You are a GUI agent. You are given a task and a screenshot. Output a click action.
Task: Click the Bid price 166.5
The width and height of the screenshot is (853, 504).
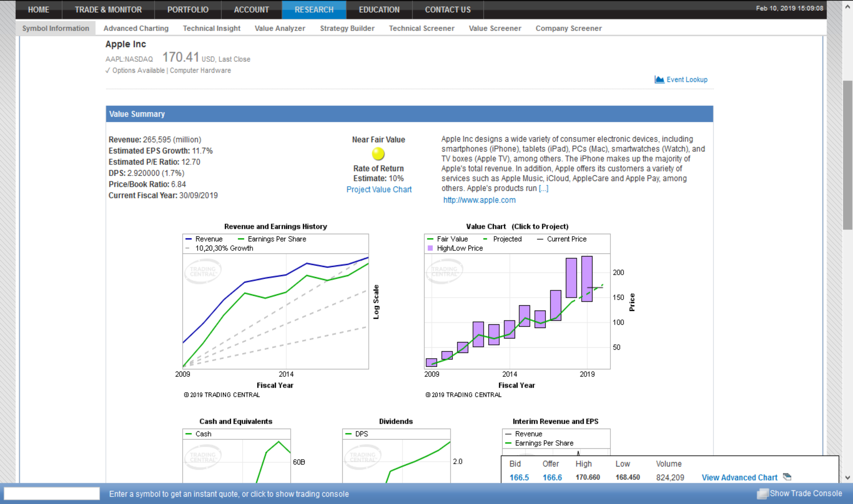(x=519, y=477)
